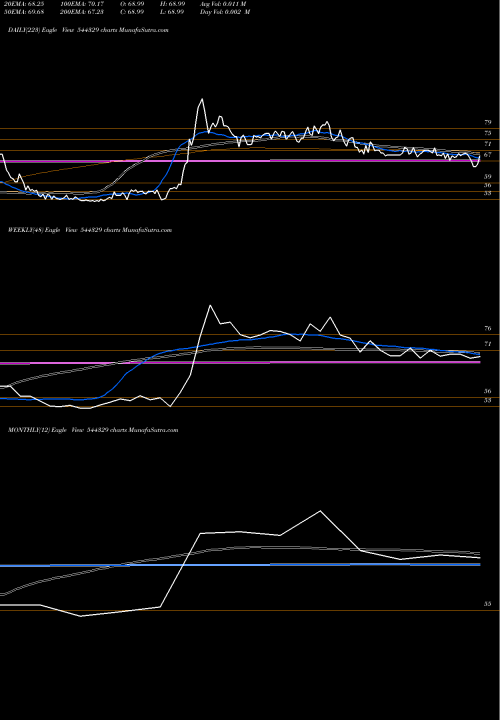
Task: Click the weekly chart highest price peak
Action: point(210,305)
